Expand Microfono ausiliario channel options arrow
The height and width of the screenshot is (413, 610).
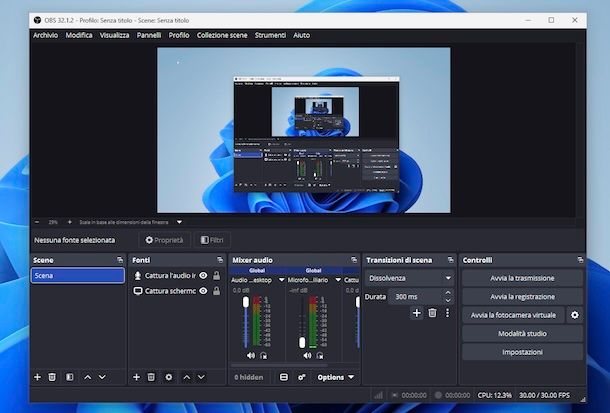point(338,280)
